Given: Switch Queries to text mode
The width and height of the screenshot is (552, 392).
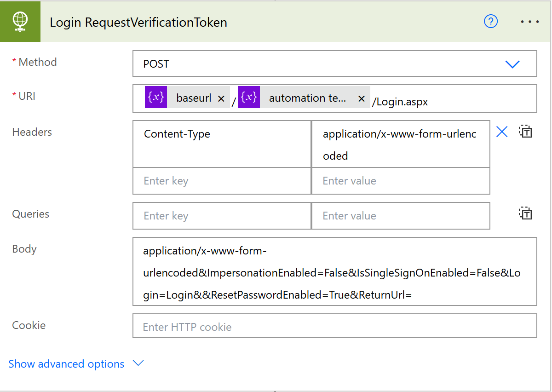Looking at the screenshot, I should click(x=525, y=213).
